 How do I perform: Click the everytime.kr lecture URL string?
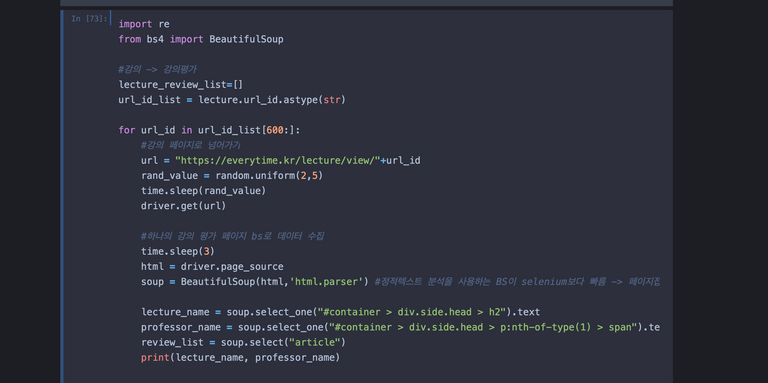(278, 161)
